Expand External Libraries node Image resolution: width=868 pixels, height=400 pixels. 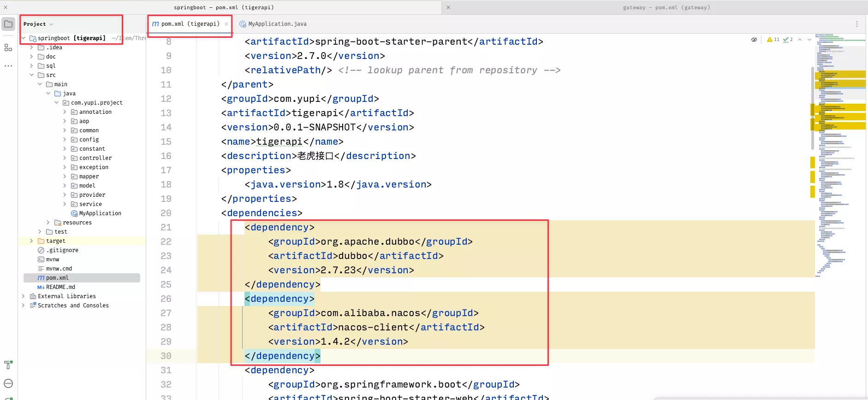(23, 296)
